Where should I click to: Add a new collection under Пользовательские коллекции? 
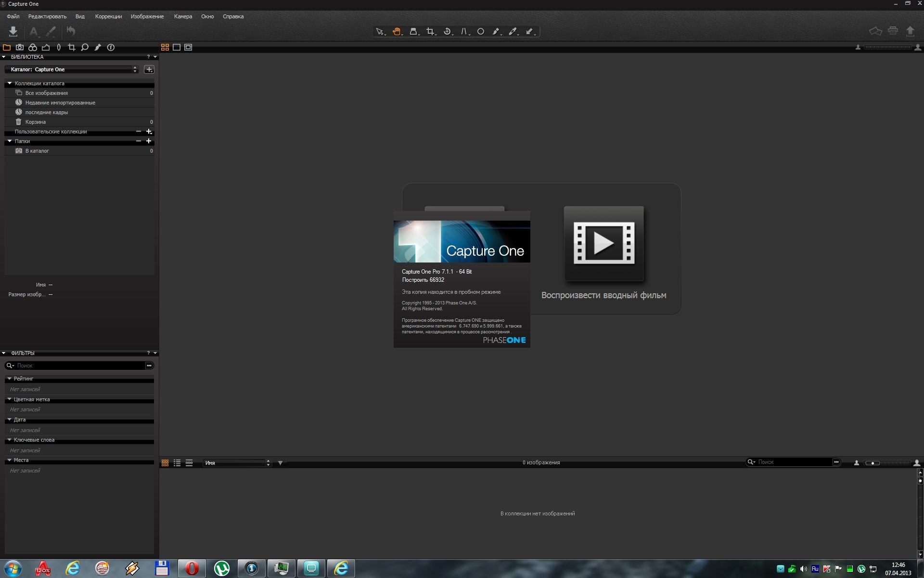click(x=149, y=131)
